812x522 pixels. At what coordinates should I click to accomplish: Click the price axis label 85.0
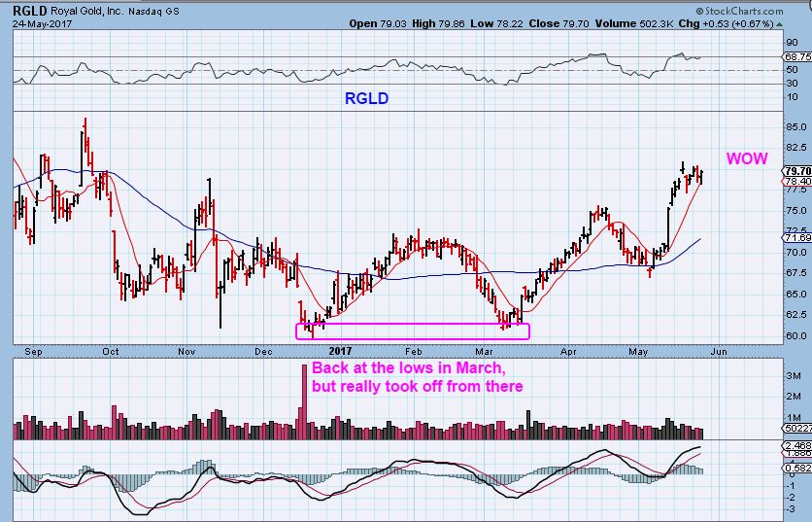tap(795, 127)
